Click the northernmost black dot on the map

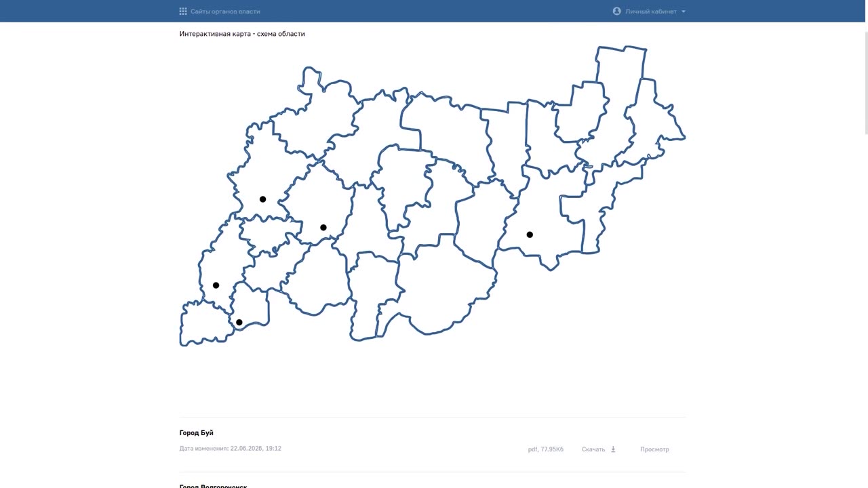262,199
